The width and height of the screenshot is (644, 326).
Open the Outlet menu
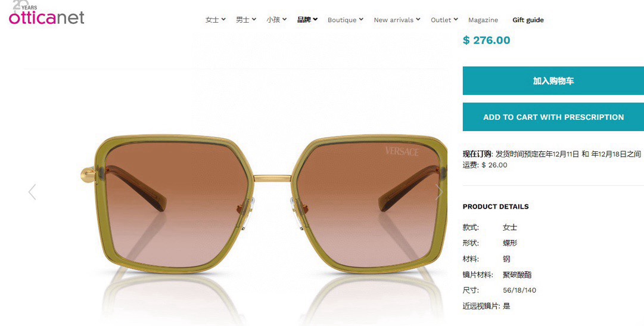pos(444,20)
